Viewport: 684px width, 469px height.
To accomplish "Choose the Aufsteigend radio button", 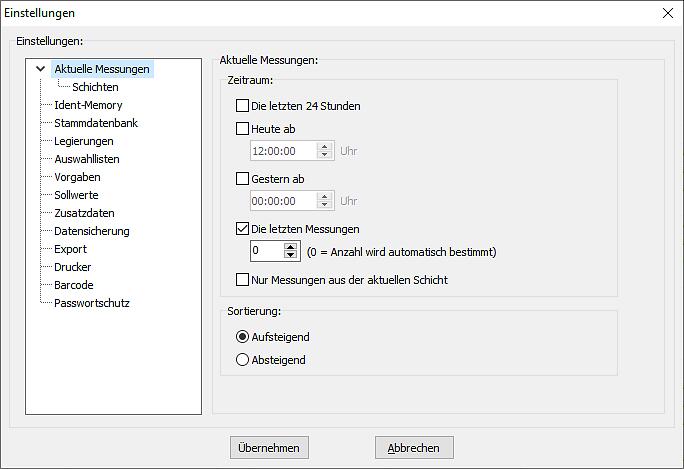I will [242, 337].
